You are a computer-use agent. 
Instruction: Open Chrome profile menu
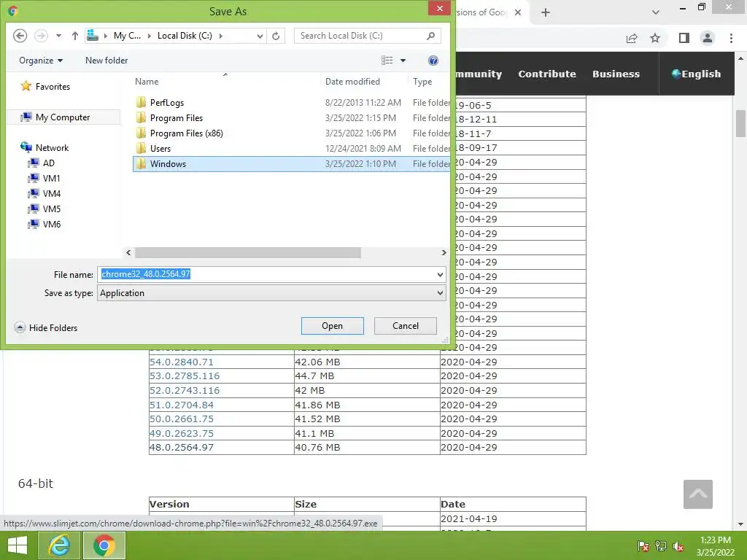pos(708,38)
